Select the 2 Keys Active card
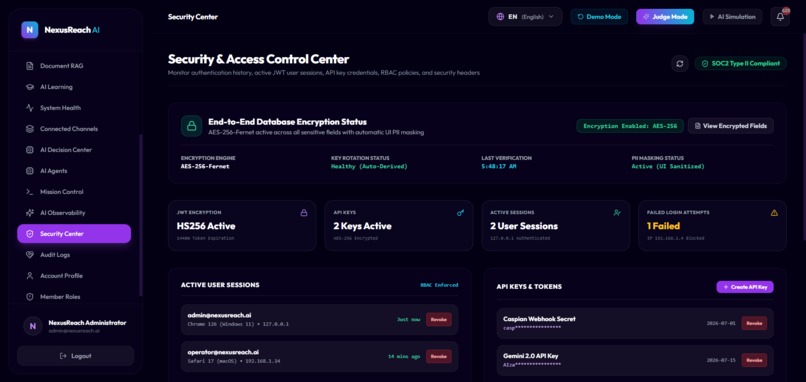The height and width of the screenshot is (382, 806). click(x=399, y=226)
